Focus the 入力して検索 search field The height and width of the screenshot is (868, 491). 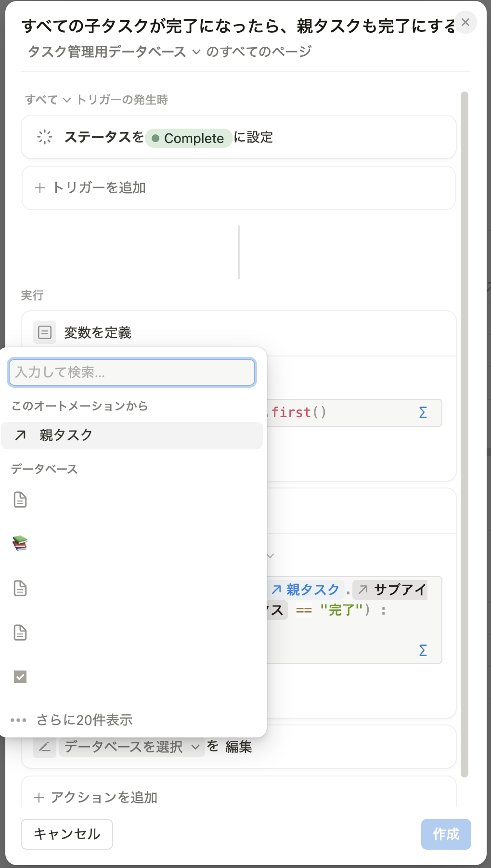point(132,372)
